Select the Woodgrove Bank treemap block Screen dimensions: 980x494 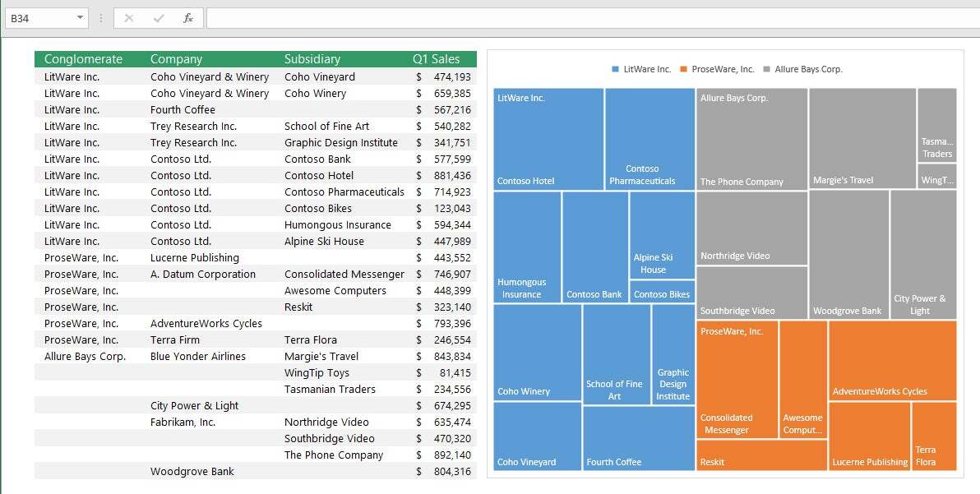tap(848, 255)
